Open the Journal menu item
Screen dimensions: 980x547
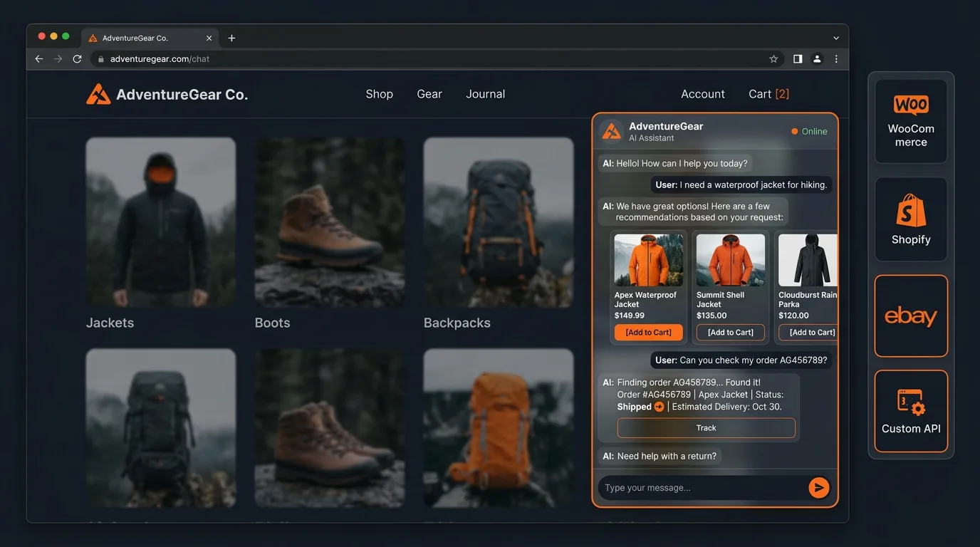(485, 93)
